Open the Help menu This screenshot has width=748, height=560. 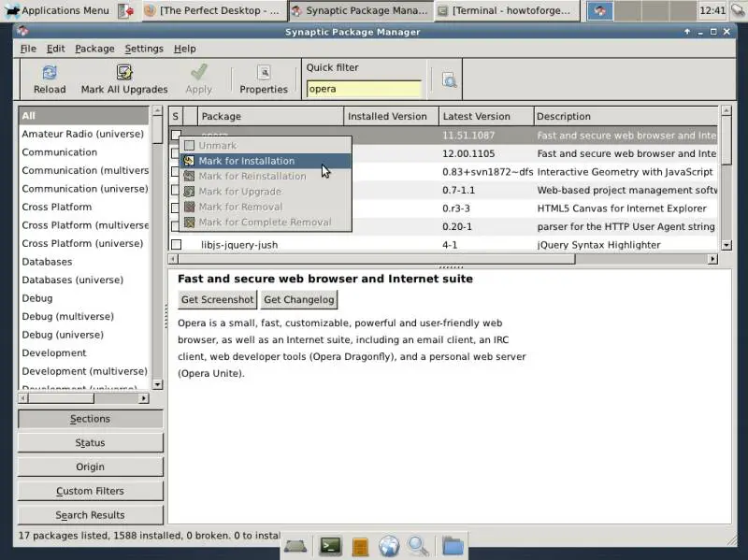click(x=184, y=49)
